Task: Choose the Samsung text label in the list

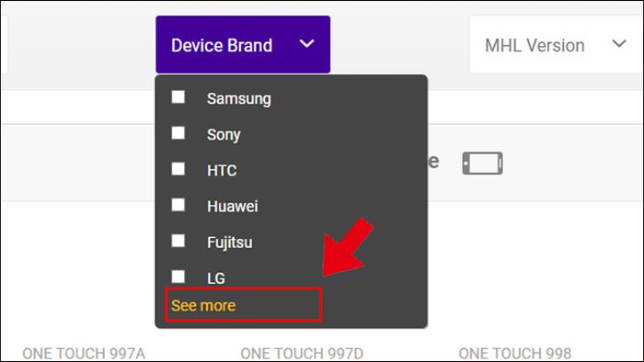Action: point(238,99)
